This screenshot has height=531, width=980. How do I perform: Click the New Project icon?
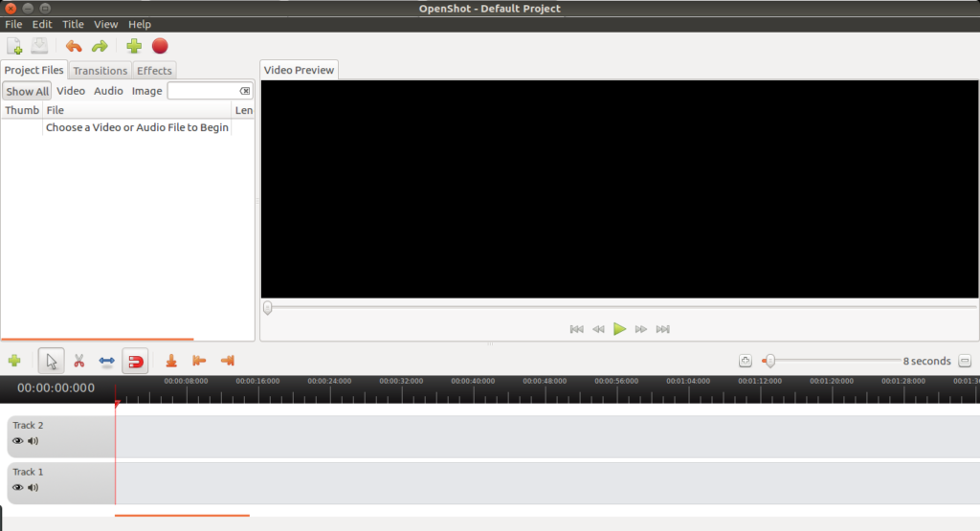tap(14, 46)
